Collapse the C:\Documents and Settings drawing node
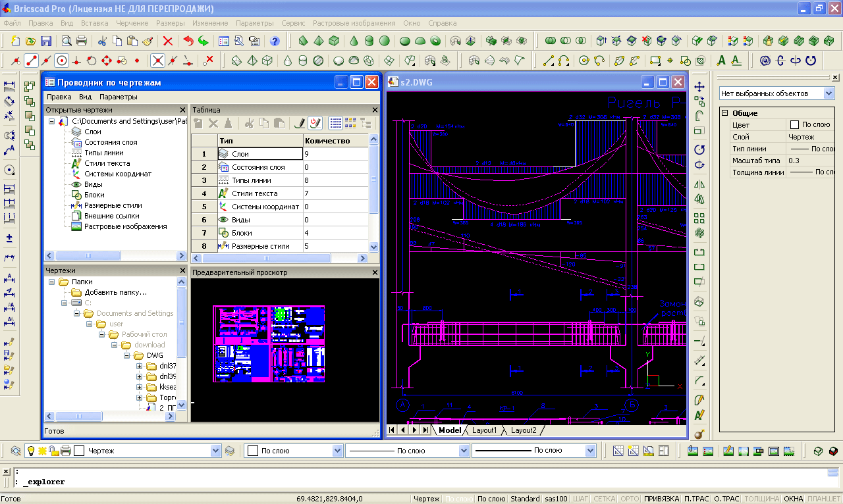843x504 pixels. pyautogui.click(x=51, y=121)
